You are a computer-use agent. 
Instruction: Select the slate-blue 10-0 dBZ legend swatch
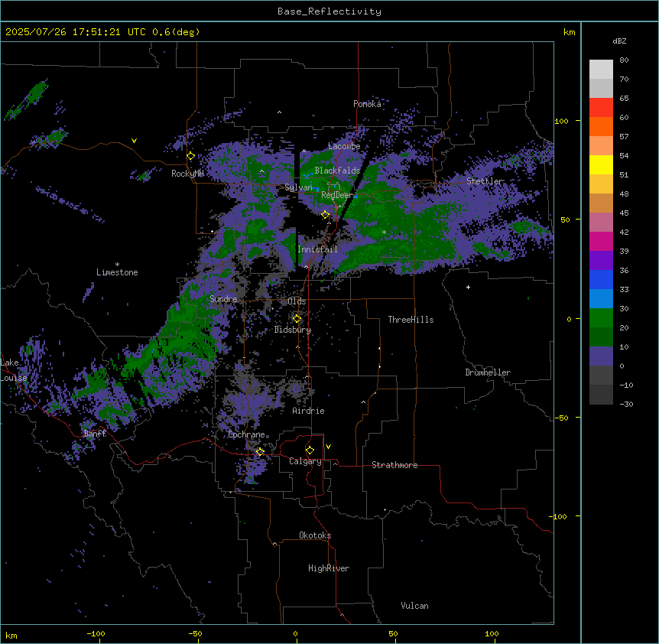[x=601, y=356]
